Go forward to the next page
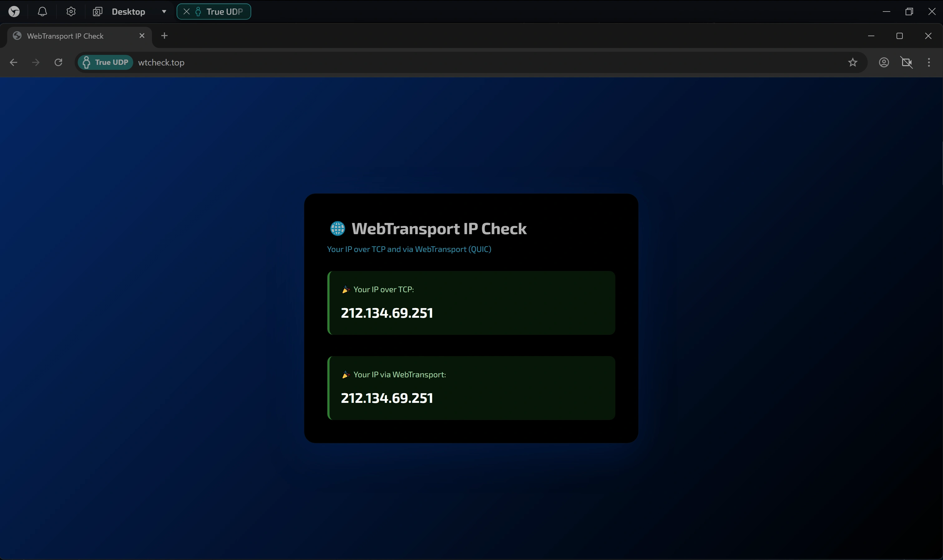Viewport: 943px width, 560px height. [x=36, y=62]
